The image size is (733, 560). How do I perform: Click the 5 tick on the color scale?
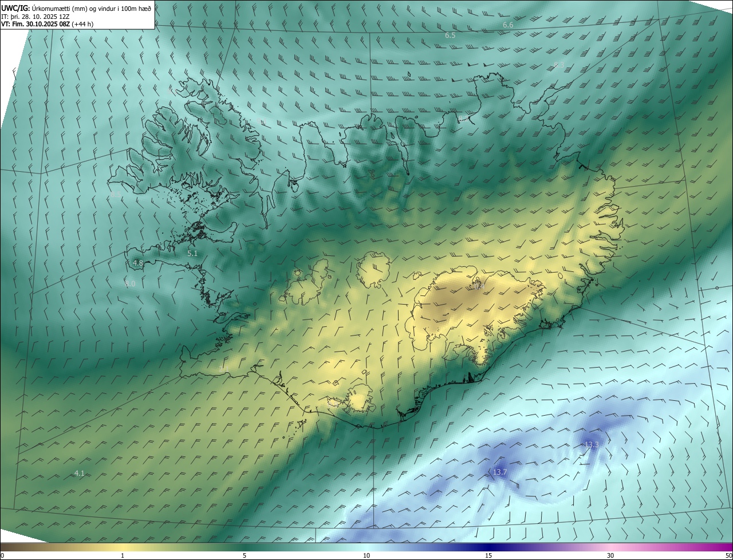[245, 555]
